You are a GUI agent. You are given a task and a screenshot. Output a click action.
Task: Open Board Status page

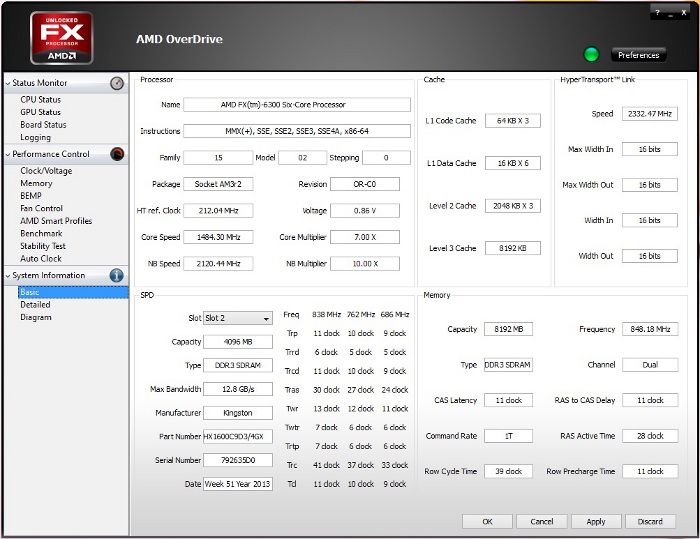[x=43, y=125]
